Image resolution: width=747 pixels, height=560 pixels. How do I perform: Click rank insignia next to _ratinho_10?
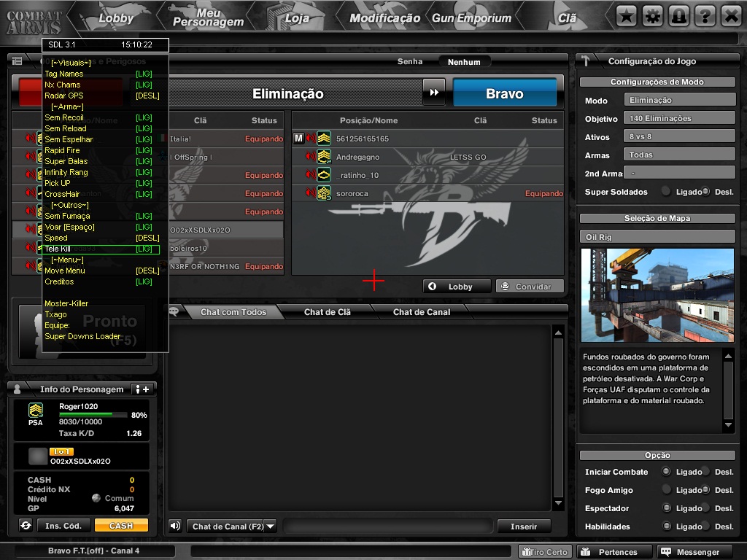click(324, 175)
